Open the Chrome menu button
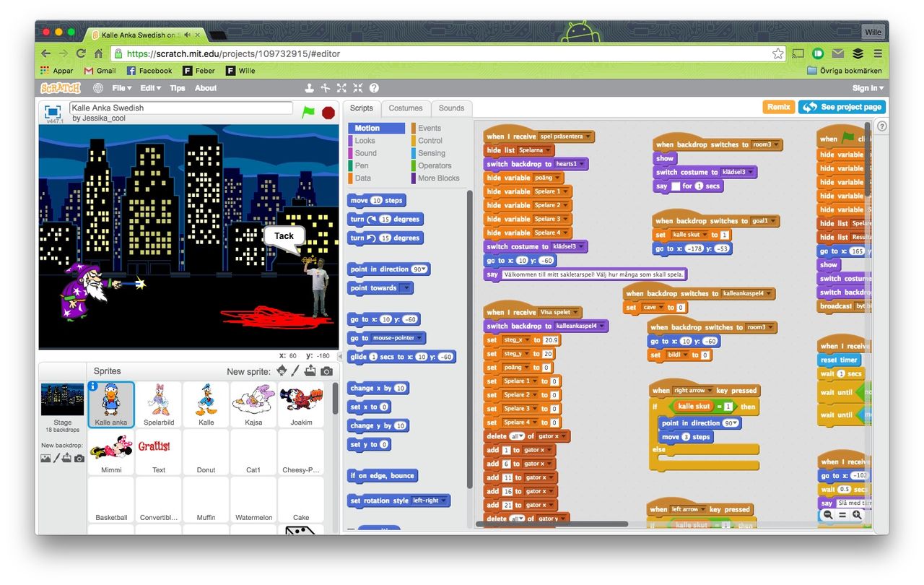This screenshot has height=585, width=924. pos(878,53)
